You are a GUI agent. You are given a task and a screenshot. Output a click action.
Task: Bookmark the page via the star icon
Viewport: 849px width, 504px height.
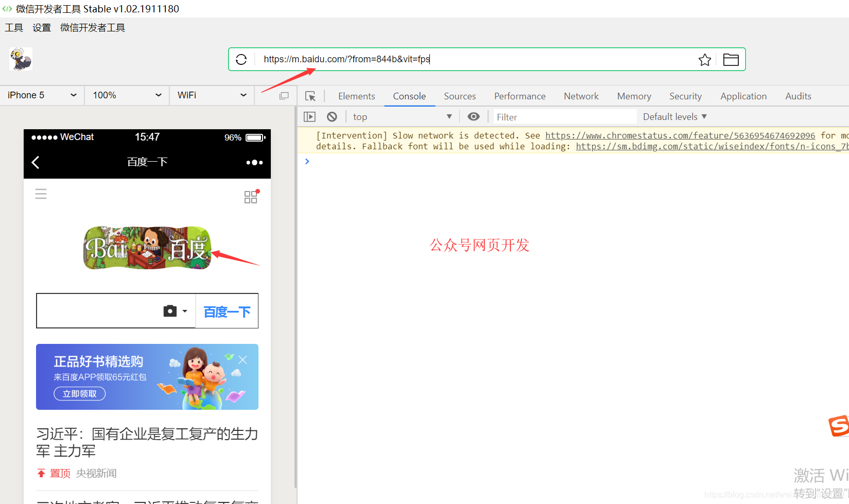[x=705, y=59]
